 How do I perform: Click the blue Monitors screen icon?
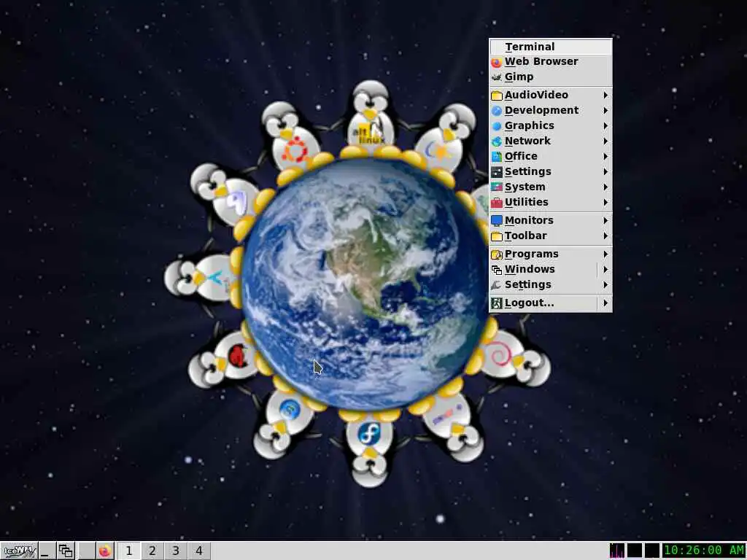point(496,220)
